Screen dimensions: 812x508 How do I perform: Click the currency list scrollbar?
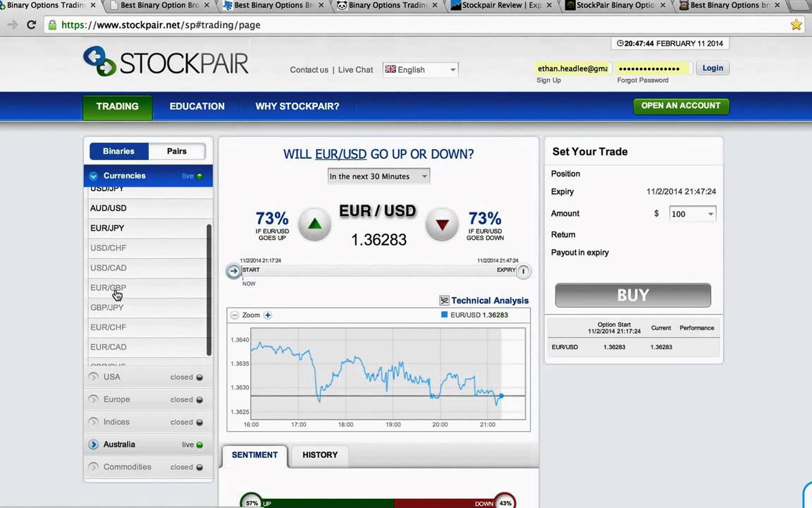tap(209, 290)
